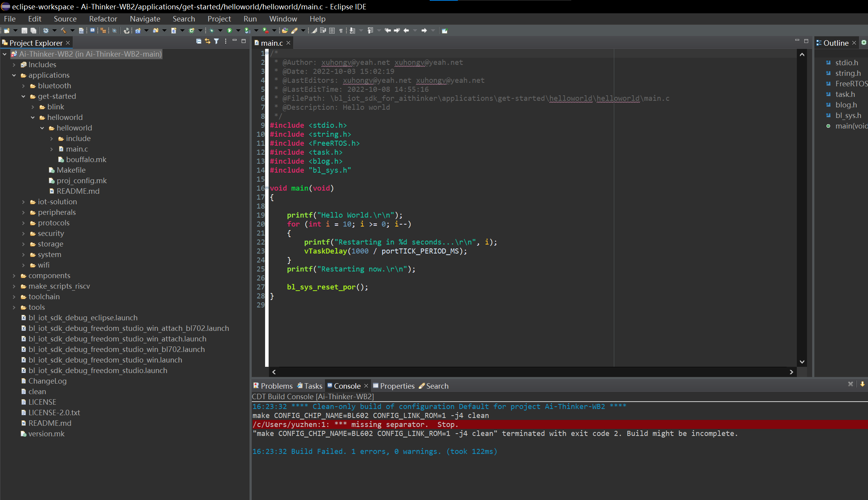Image resolution: width=868 pixels, height=500 pixels.
Task: Open the Project menu
Action: pos(219,19)
